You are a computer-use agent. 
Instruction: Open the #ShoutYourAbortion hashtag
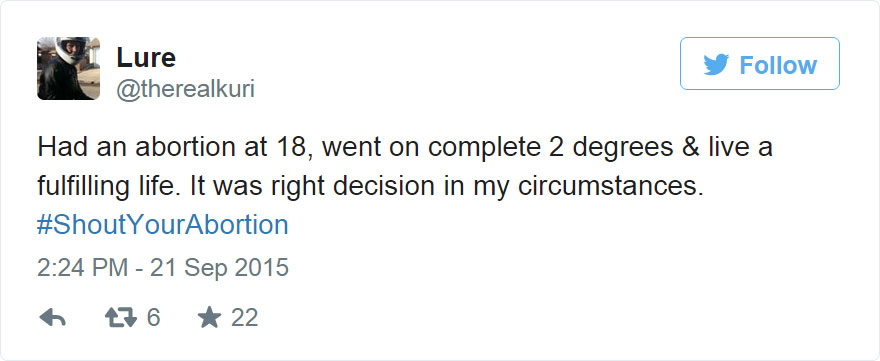tap(163, 225)
